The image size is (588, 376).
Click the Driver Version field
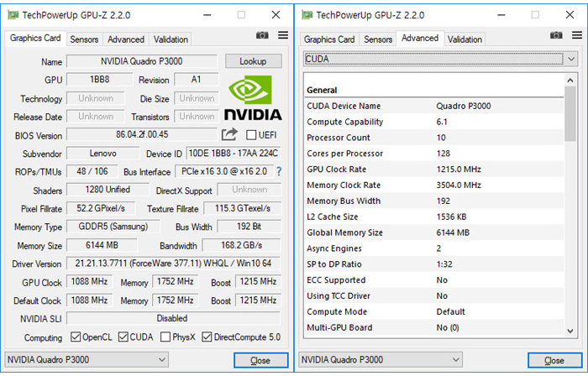(174, 264)
